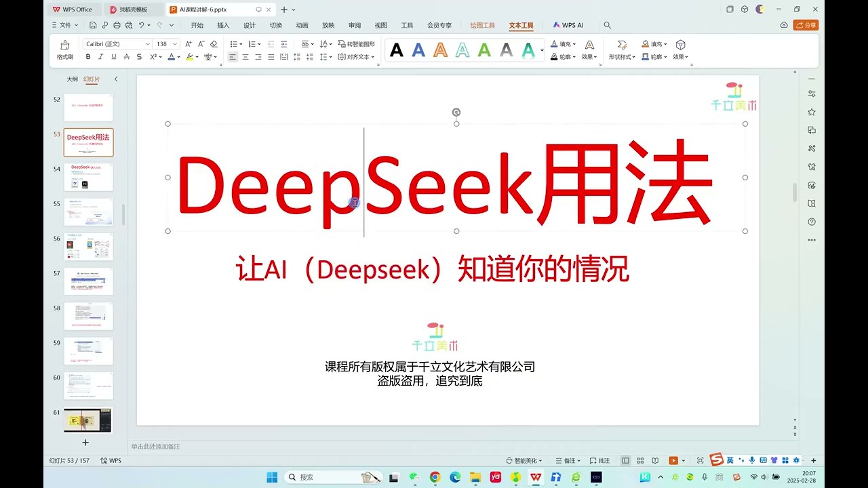Open the Calibri font name dropdown

click(147, 44)
